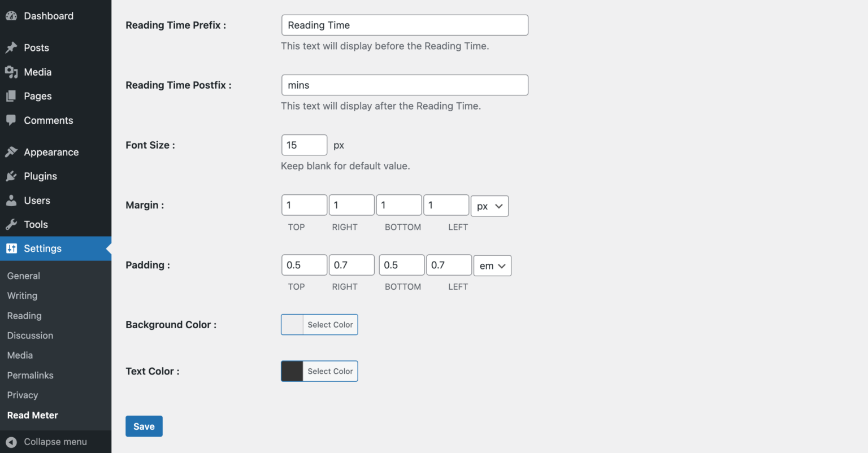Click the Plugins plug icon
This screenshot has height=453, width=868.
pyautogui.click(x=11, y=176)
